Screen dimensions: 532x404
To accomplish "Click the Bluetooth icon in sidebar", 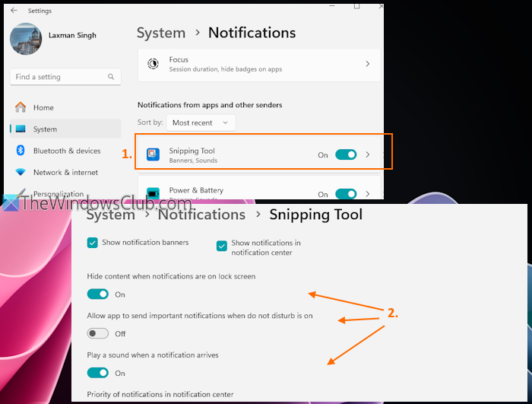I will click(21, 151).
